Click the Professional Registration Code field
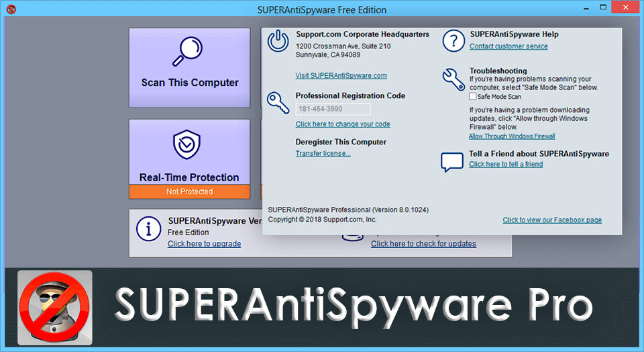This screenshot has height=352, width=644. (x=333, y=109)
